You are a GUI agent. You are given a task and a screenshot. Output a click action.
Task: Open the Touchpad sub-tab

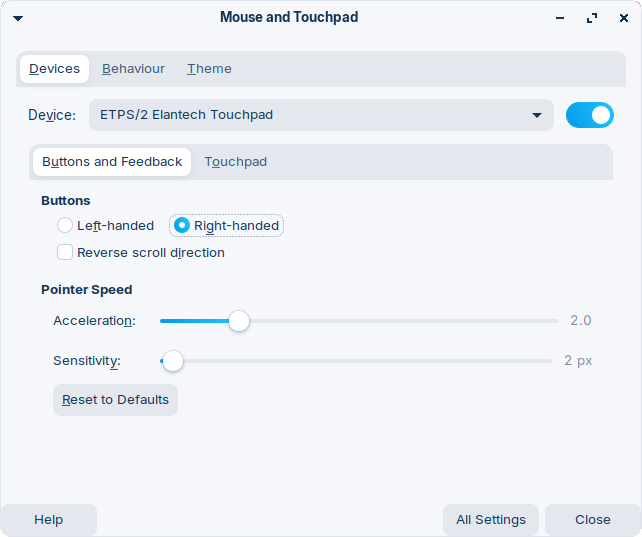point(236,162)
